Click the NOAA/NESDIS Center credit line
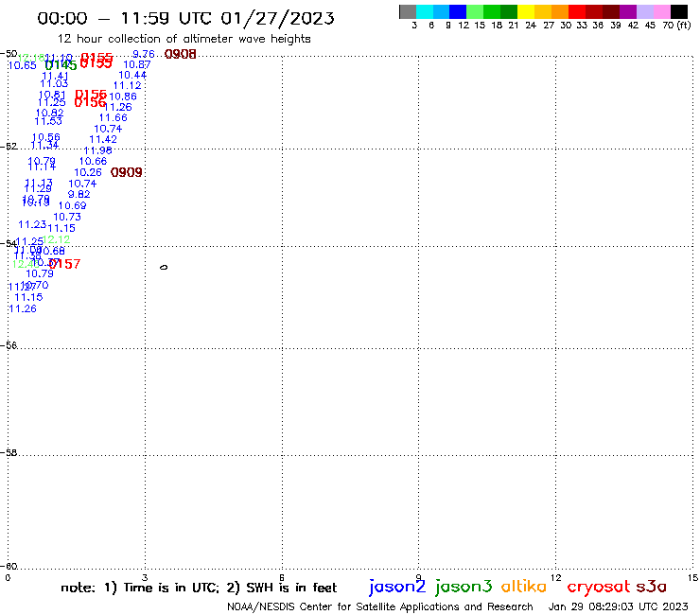Image resolution: width=700 pixels, height=615 pixels. coord(380,606)
